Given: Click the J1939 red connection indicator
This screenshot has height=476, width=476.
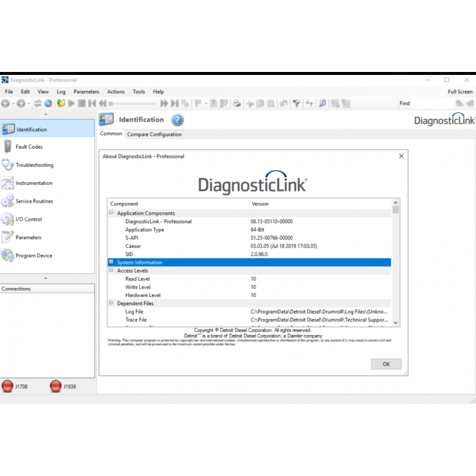Looking at the screenshot, I should (56, 387).
